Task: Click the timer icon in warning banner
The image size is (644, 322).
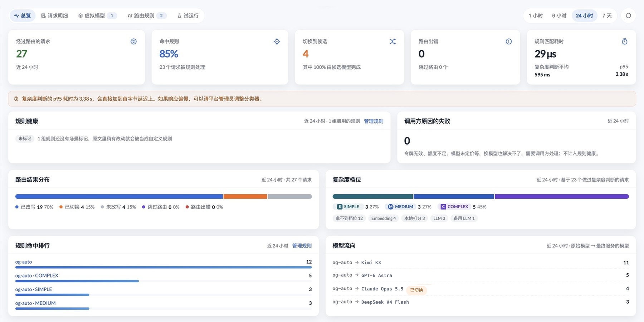Action: tap(16, 99)
